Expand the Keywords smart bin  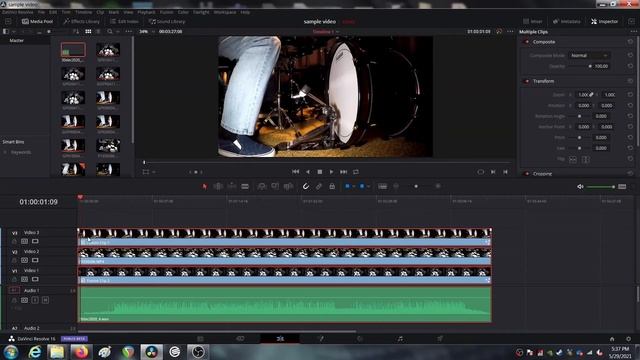5,152
